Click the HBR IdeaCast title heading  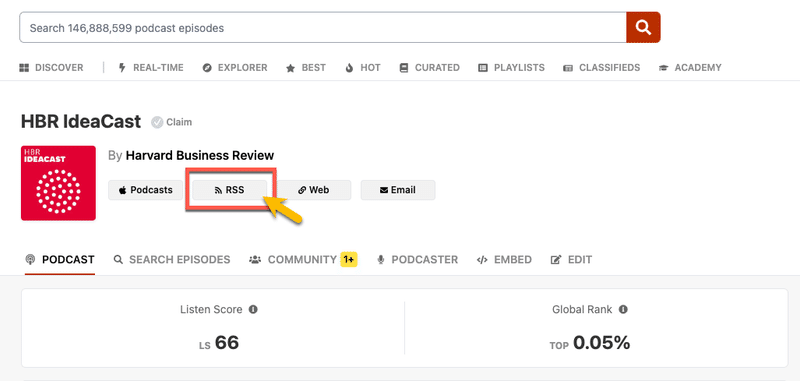(81, 122)
